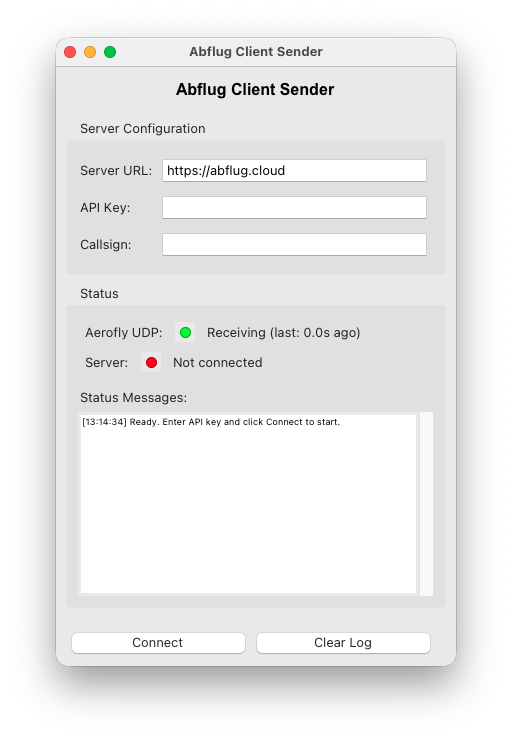Image resolution: width=512 pixels, height=740 pixels.
Task: Click inside the Status Messages log area
Action: (248, 504)
